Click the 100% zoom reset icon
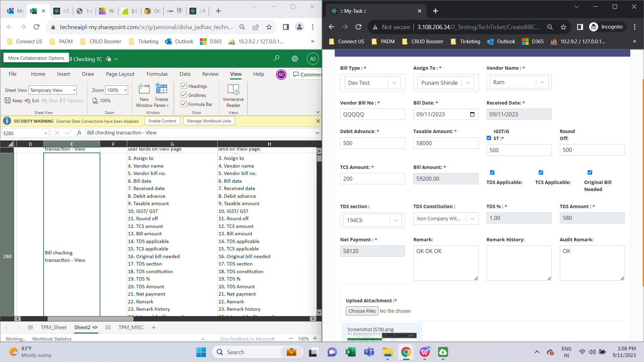 point(95,101)
